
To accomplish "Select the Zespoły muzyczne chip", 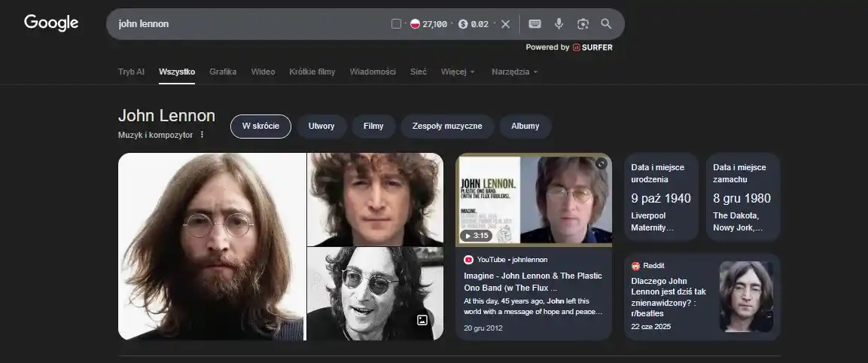I will pos(447,127).
